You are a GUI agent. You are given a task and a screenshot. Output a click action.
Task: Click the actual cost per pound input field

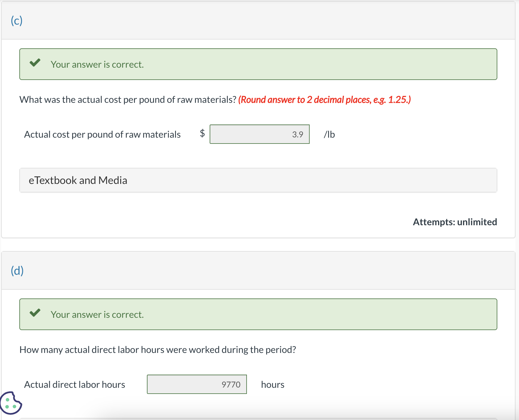click(259, 134)
